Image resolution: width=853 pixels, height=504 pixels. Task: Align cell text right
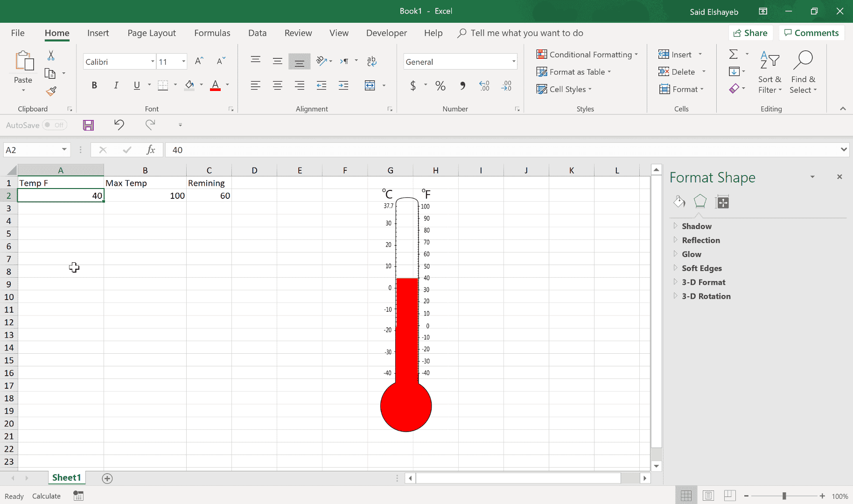click(299, 85)
